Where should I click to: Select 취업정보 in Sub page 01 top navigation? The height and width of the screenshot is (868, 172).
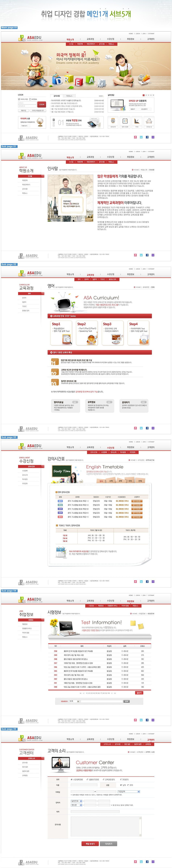pyautogui.click(x=131, y=157)
